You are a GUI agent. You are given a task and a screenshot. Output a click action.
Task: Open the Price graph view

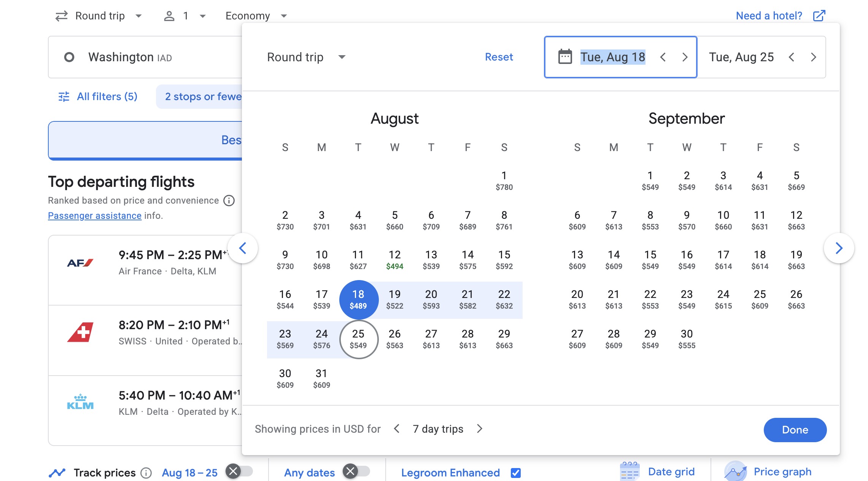pos(782,472)
